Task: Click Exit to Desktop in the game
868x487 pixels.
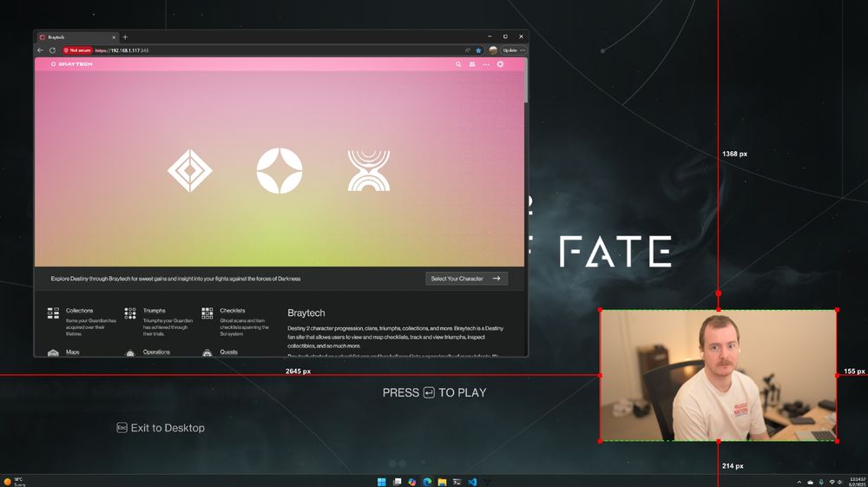Action: (x=161, y=428)
